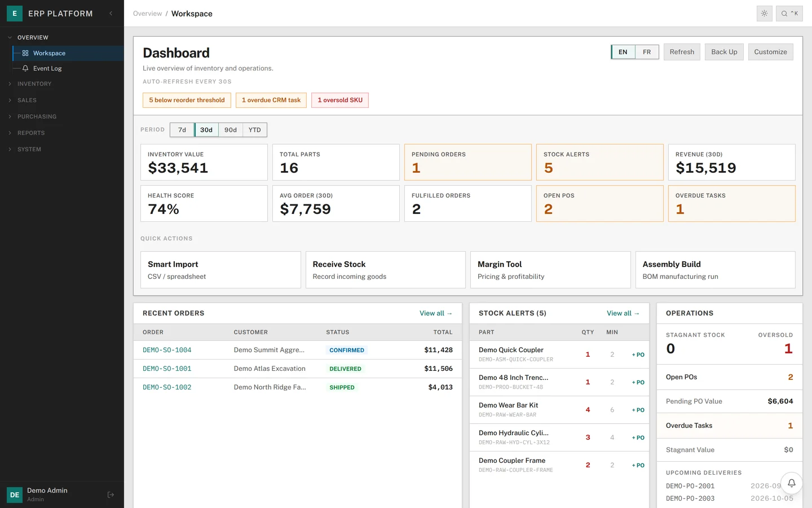The height and width of the screenshot is (508, 812).
Task: Create PO for Demo Wear Bar Kit
Action: pyautogui.click(x=638, y=410)
